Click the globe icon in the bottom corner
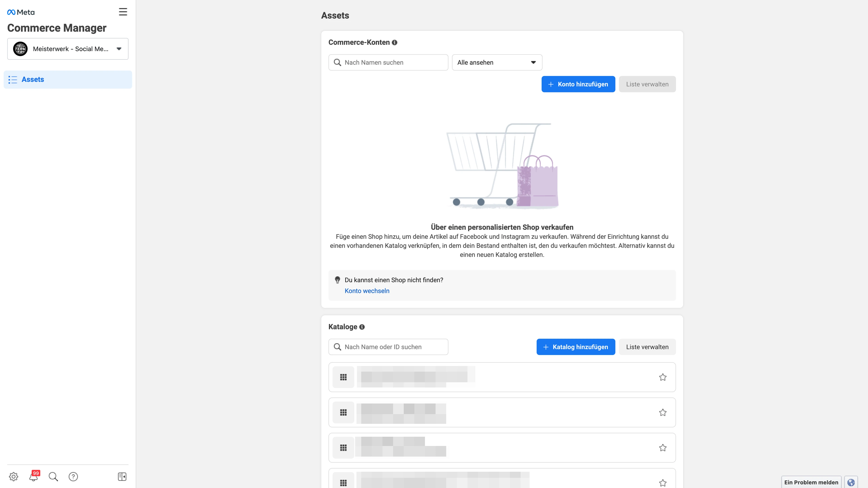Viewport: 868px width, 488px height. (851, 482)
